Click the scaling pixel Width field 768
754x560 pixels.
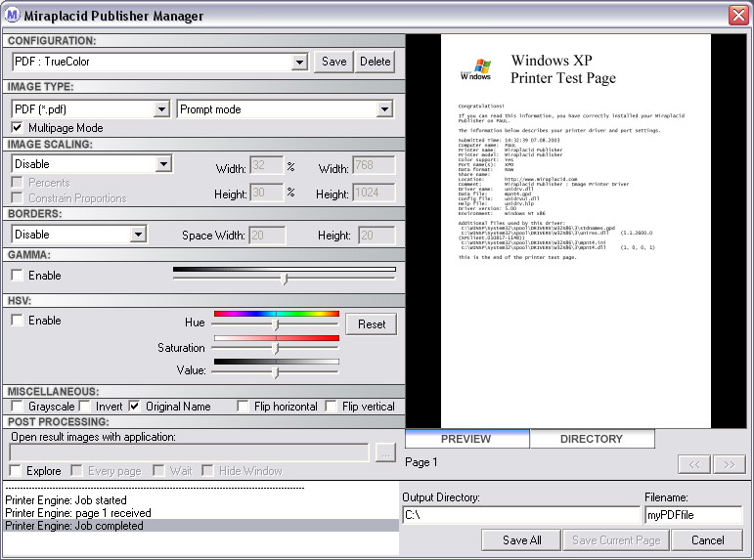[x=375, y=165]
